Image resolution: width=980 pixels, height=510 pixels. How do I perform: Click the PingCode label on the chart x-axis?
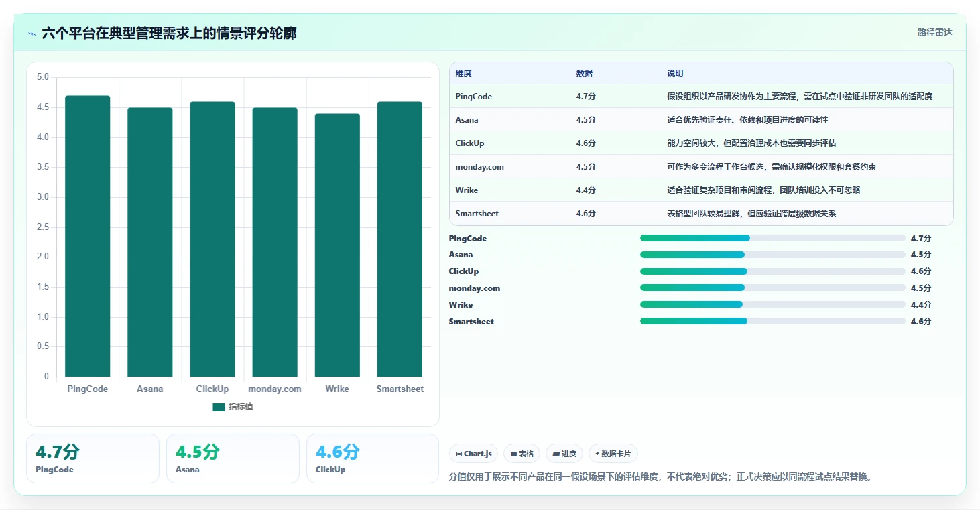click(87, 389)
